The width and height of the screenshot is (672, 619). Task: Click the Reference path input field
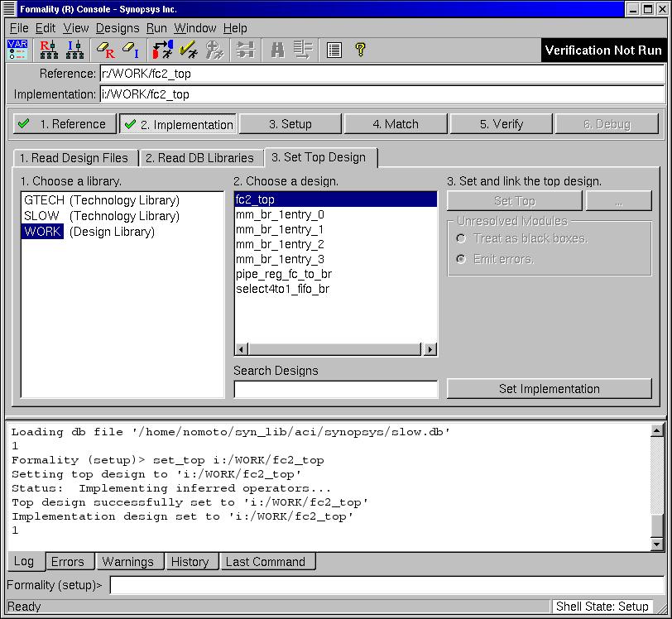click(x=382, y=74)
